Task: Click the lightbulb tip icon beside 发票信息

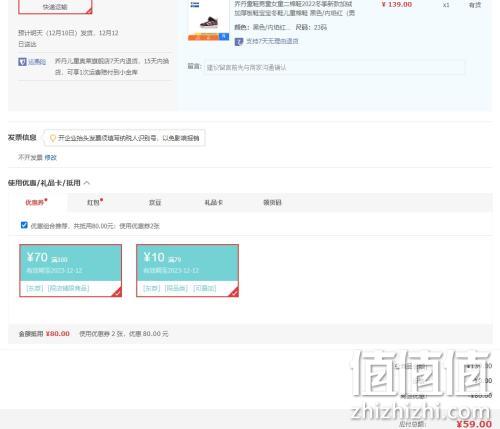Action: (x=53, y=138)
